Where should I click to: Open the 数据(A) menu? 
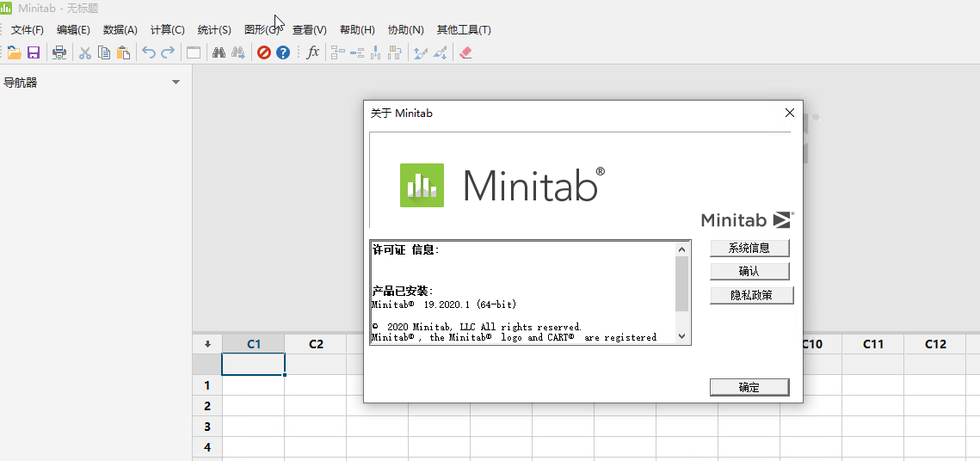point(120,30)
